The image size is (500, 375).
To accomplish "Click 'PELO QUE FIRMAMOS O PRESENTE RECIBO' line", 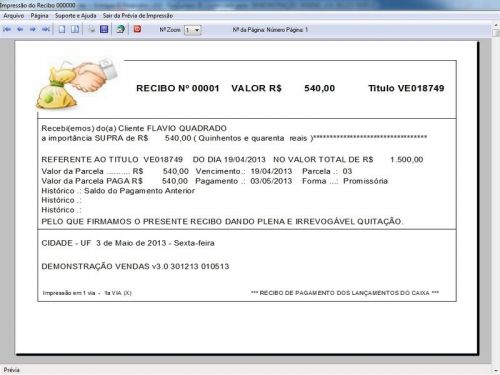I will click(x=222, y=221).
